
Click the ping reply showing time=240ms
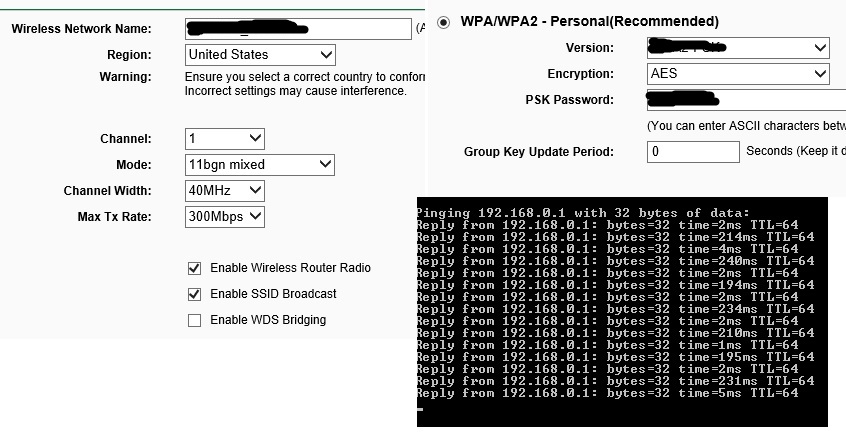[x=614, y=261]
